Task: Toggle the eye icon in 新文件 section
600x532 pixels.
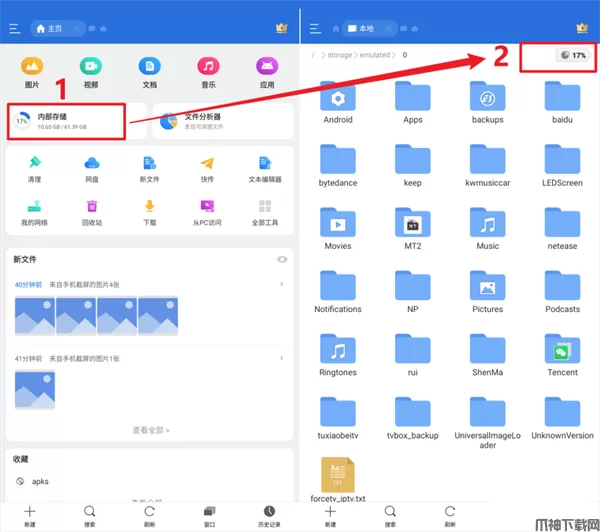Action: (282, 259)
